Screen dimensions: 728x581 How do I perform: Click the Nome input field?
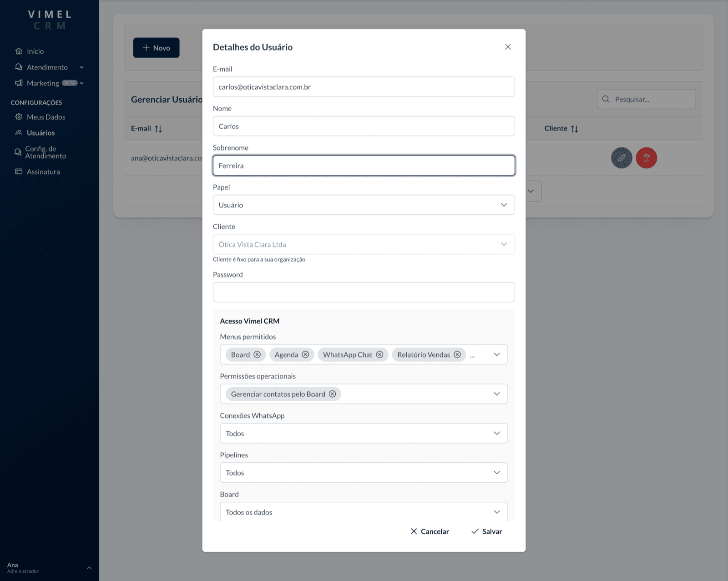tap(364, 126)
